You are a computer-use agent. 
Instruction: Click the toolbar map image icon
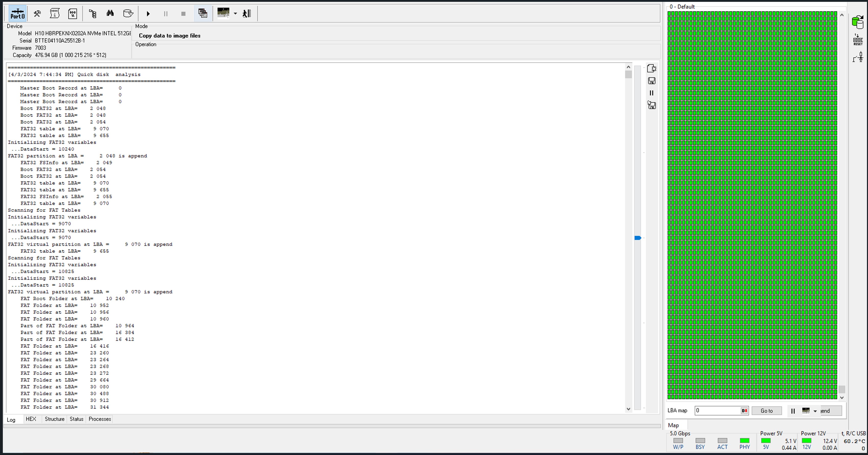[224, 13]
